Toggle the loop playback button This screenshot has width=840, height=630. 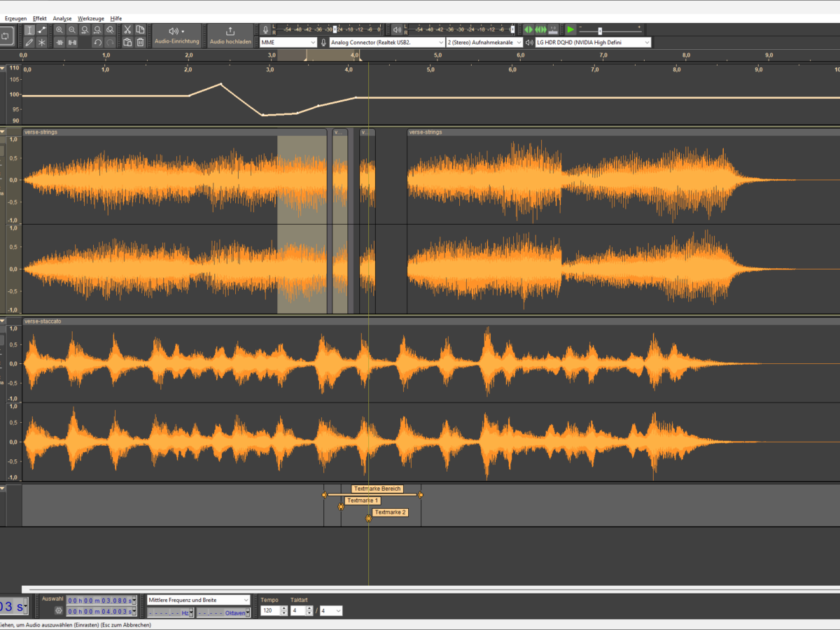coord(6,35)
